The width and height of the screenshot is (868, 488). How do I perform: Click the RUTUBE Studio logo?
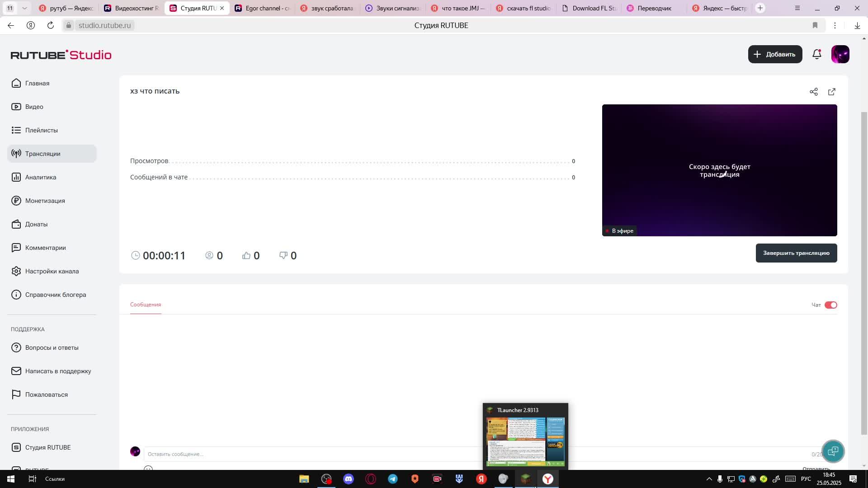pos(61,55)
